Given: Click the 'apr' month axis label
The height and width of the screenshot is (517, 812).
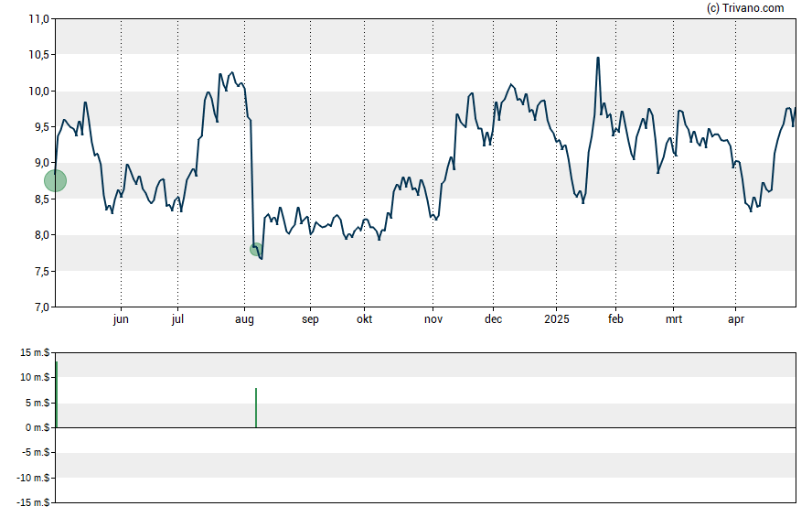Looking at the screenshot, I should [736, 319].
